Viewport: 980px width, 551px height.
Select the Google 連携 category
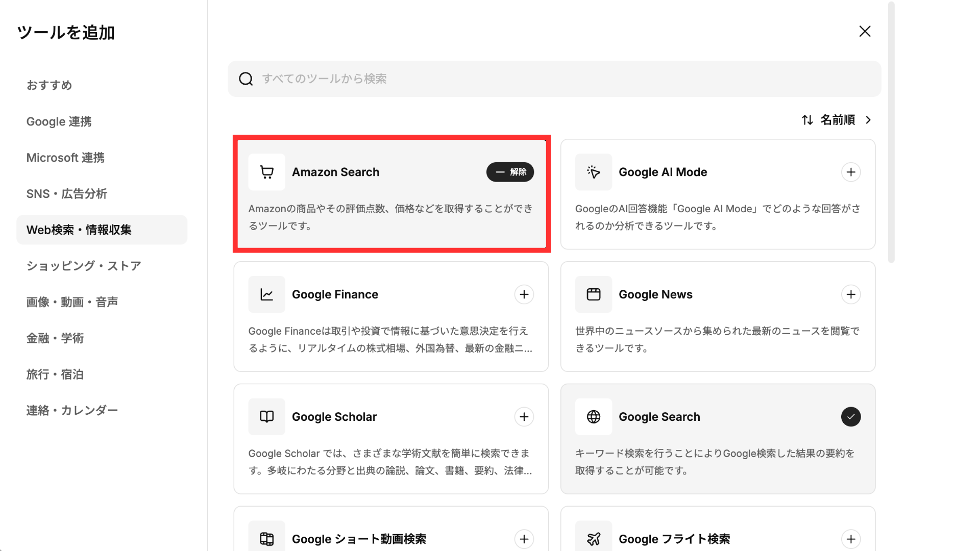pyautogui.click(x=59, y=121)
